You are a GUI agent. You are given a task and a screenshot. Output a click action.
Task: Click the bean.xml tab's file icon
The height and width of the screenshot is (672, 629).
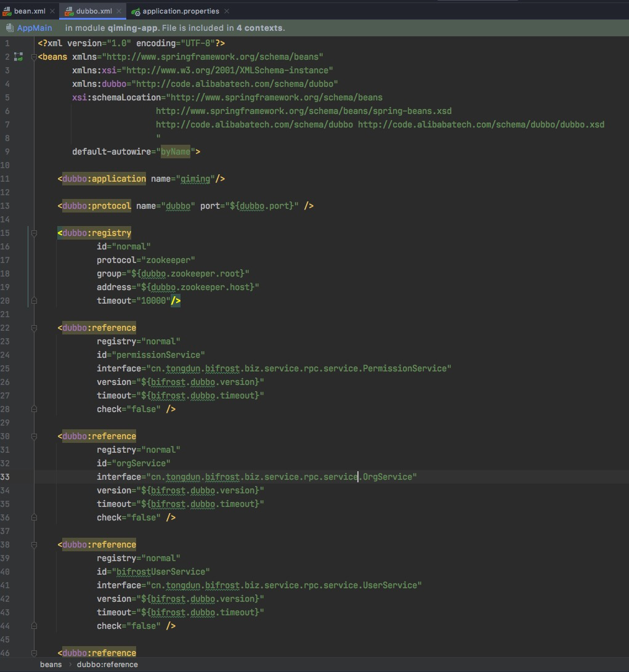pos(7,11)
